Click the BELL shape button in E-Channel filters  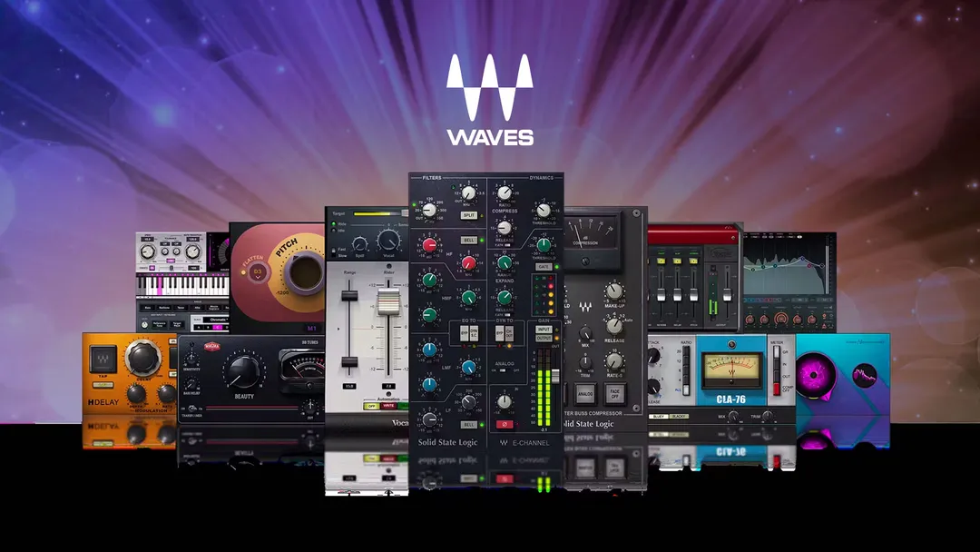point(468,239)
